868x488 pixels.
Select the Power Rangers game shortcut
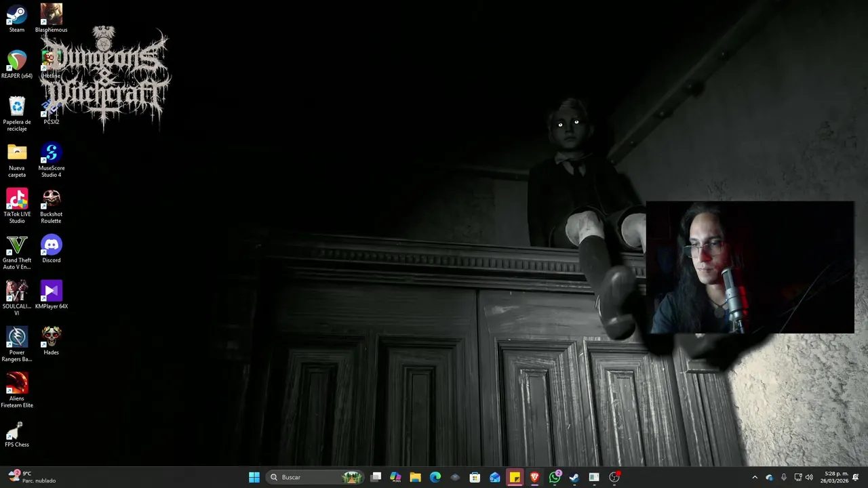point(17,344)
